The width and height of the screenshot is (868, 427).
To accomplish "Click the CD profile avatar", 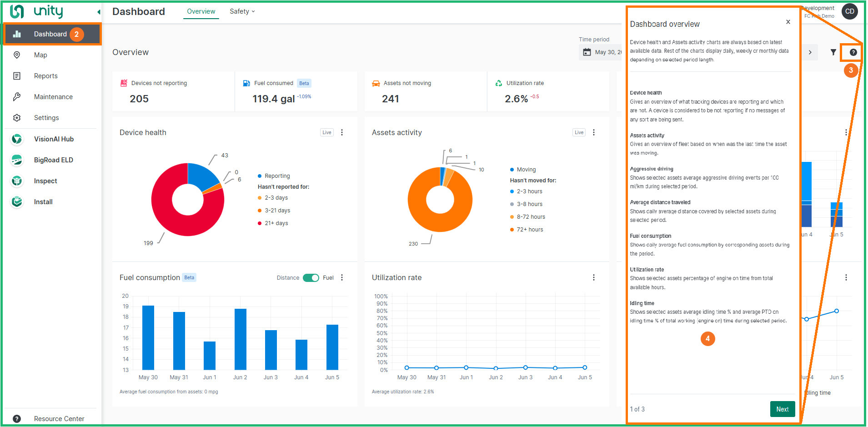I will point(849,11).
